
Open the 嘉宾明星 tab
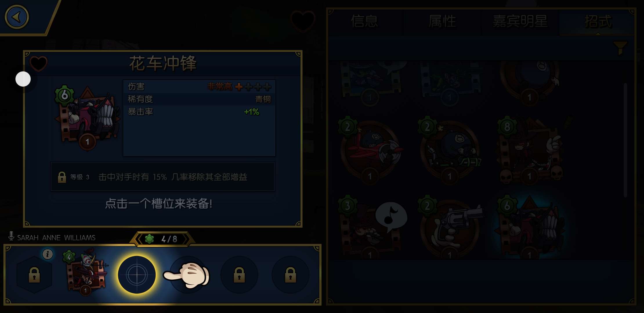click(x=520, y=21)
